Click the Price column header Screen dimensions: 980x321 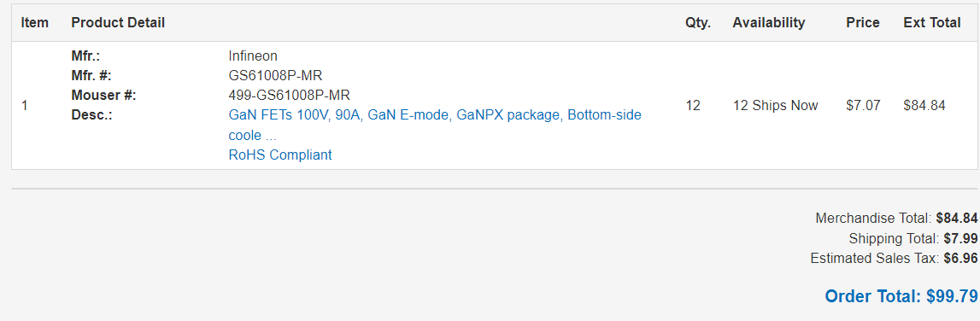coord(862,22)
